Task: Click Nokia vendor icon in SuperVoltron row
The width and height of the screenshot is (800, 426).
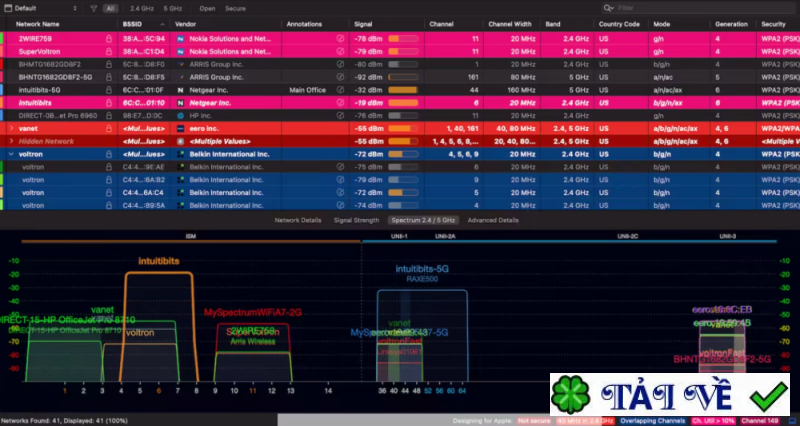Action: 180,52
